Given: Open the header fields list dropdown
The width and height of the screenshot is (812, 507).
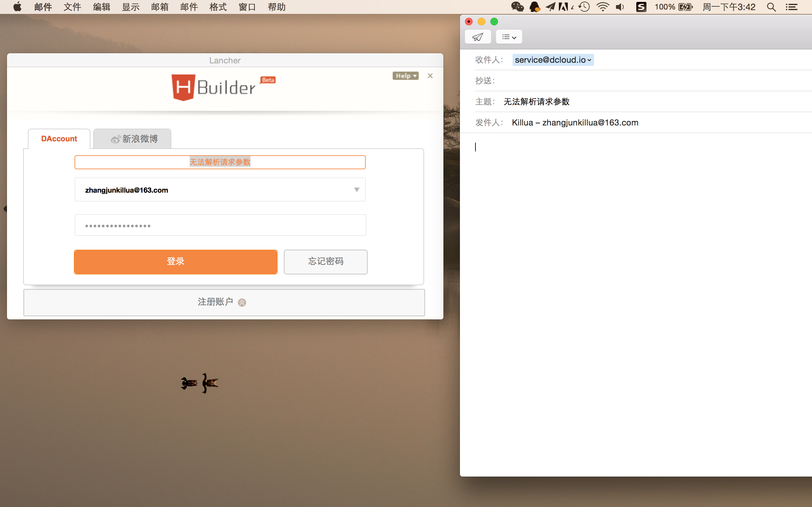Looking at the screenshot, I should 509,37.
